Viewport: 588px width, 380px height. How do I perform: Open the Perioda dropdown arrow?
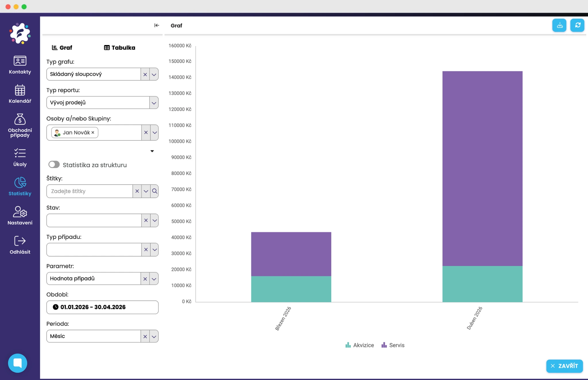point(154,336)
